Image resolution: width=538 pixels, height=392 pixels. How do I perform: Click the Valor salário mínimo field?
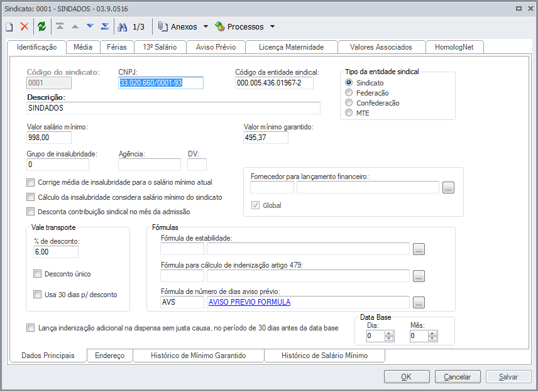pos(49,138)
